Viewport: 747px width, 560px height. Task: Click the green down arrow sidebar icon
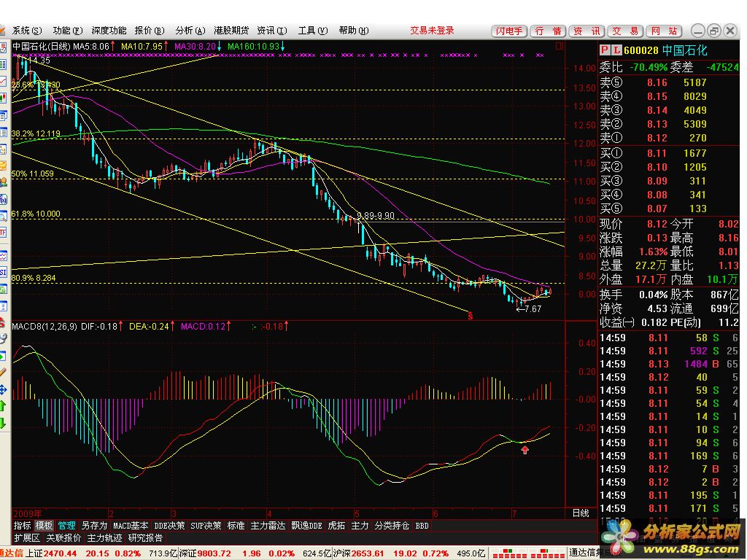[x=3, y=423]
